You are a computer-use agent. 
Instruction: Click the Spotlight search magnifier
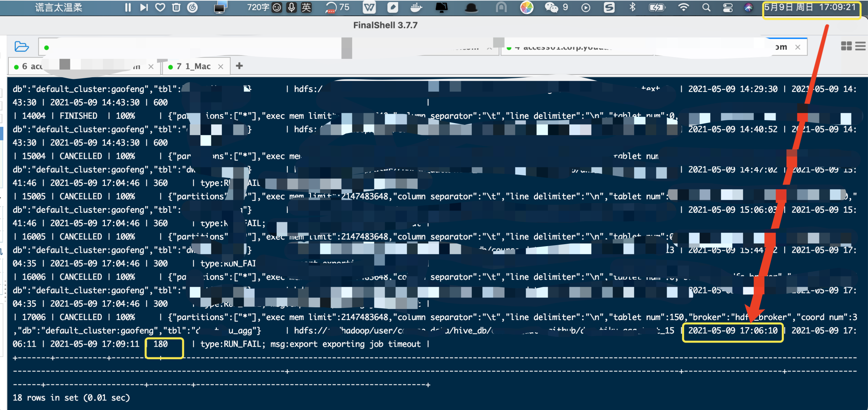[x=706, y=7]
